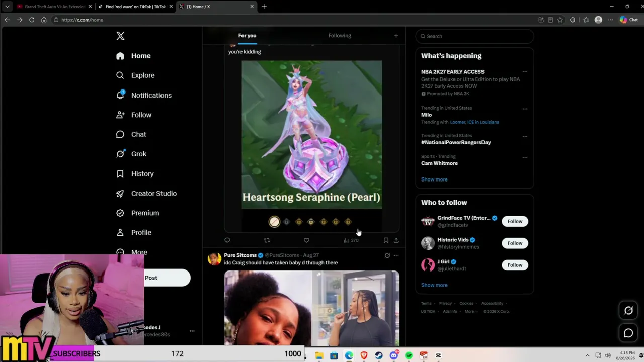
Task: Open a new browser tab
Action: click(x=264, y=7)
